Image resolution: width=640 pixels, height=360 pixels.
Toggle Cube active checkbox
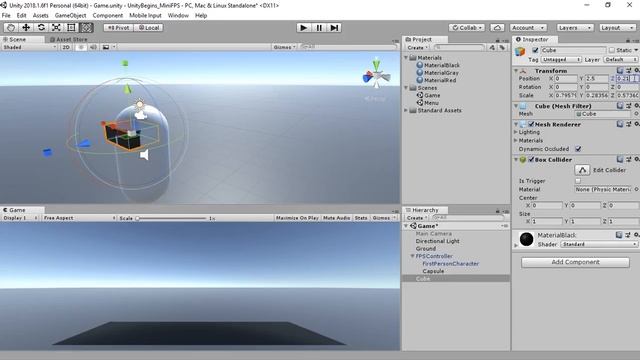[535, 50]
